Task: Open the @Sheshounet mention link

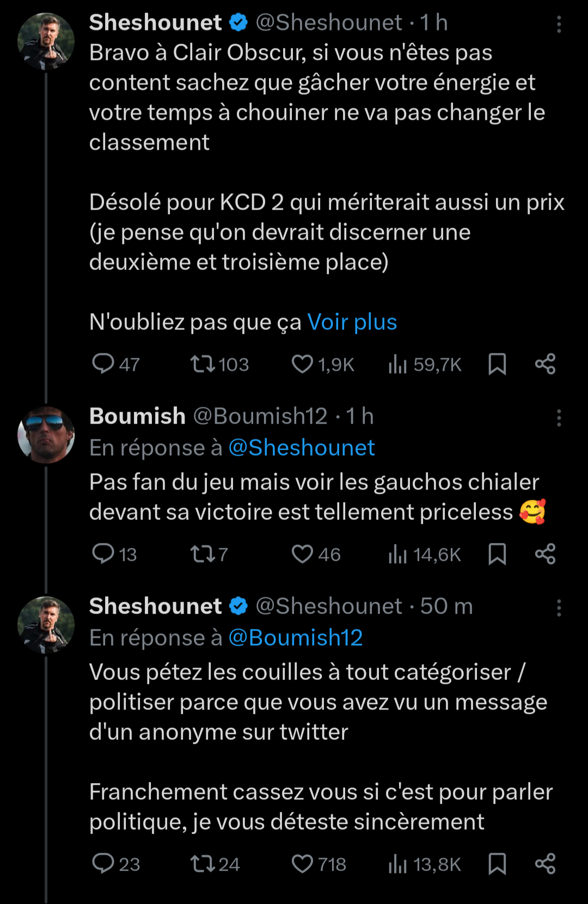Action: tap(302, 448)
